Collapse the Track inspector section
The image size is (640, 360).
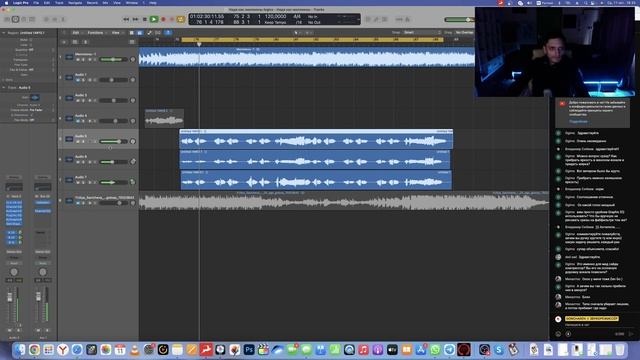point(4,87)
